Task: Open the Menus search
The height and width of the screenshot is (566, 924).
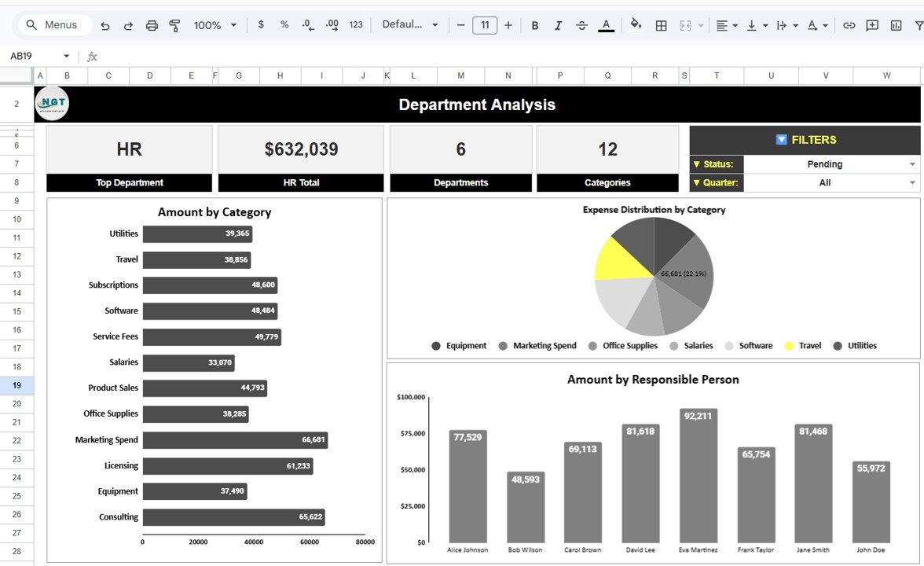Action: (x=53, y=24)
